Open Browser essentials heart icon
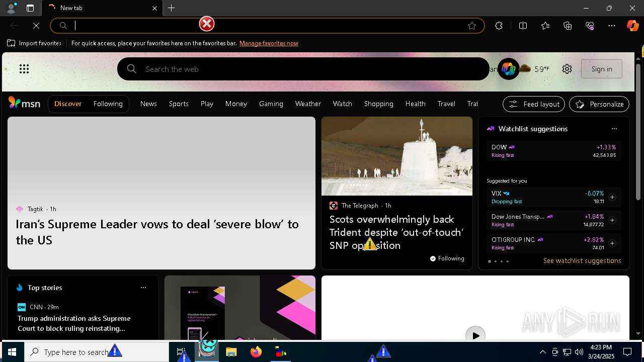This screenshot has height=362, width=644. [x=590, y=26]
